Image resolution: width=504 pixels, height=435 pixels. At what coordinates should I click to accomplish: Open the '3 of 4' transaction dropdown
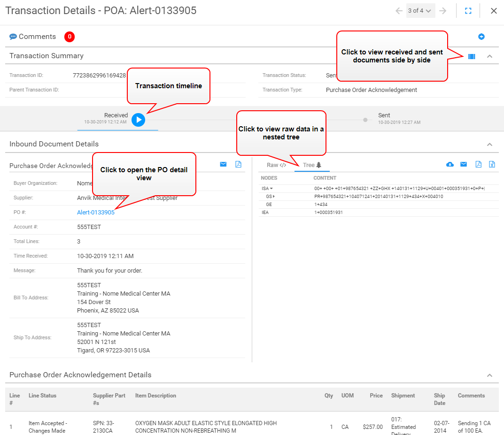[420, 11]
